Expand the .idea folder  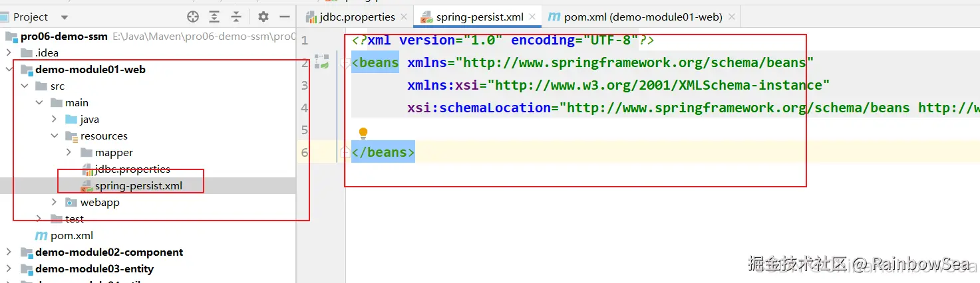coord(9,53)
